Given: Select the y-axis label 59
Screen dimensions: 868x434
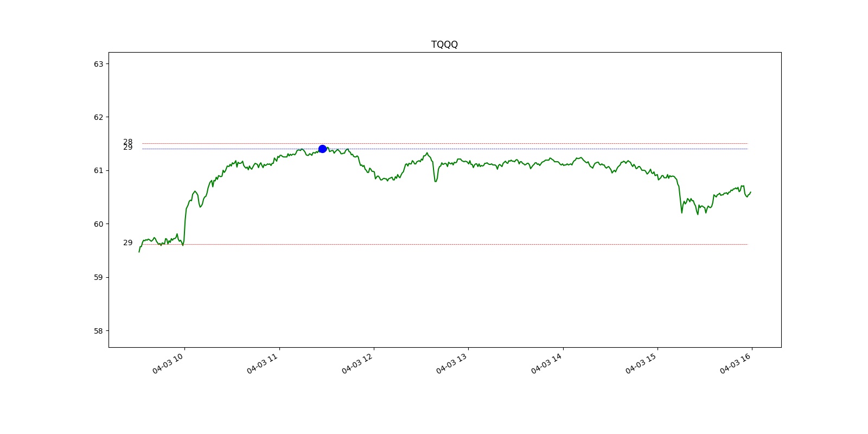Looking at the screenshot, I should point(98,277).
